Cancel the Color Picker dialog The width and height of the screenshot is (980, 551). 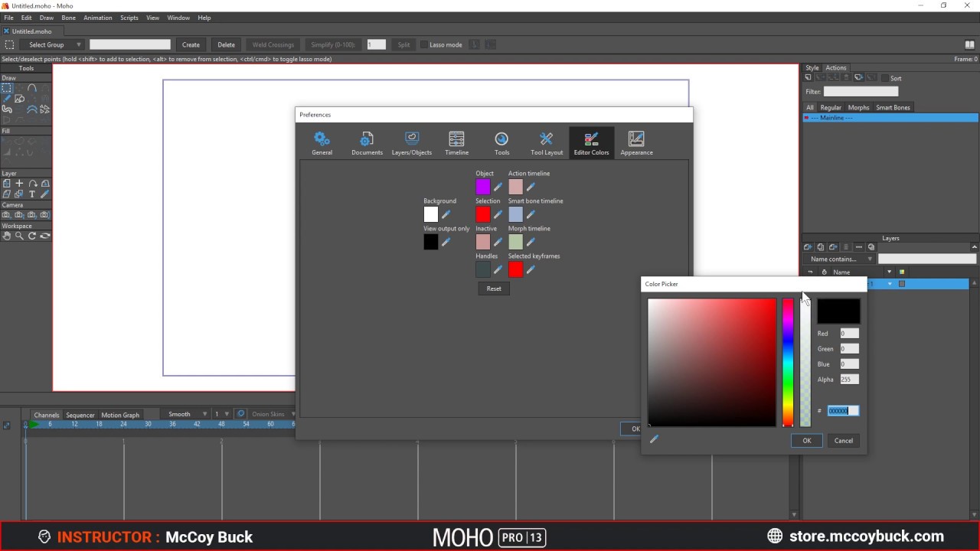pos(844,441)
